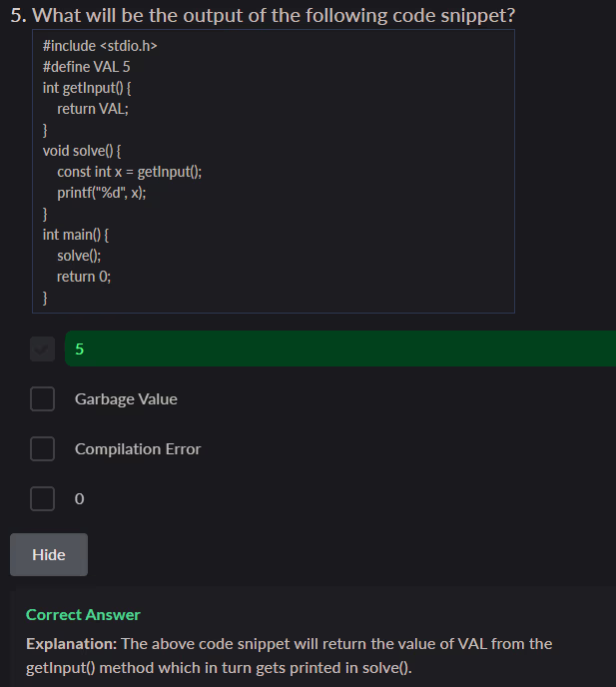
Task: Click the printf statement in code
Action: click(x=102, y=193)
